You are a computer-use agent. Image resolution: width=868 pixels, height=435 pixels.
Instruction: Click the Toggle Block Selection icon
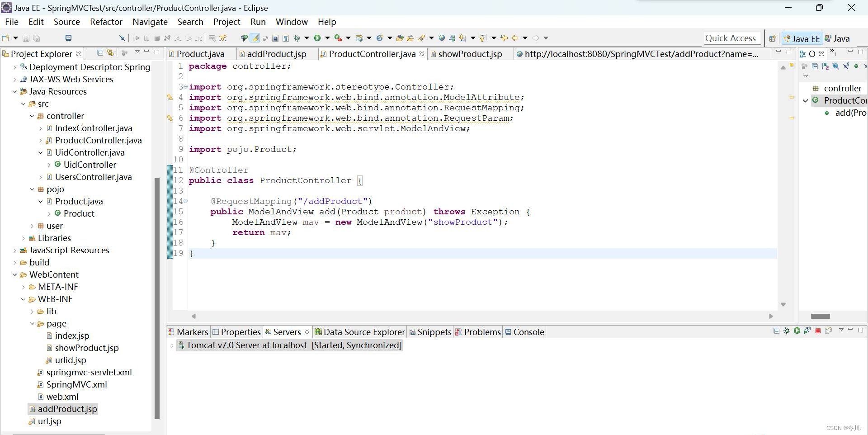275,38
